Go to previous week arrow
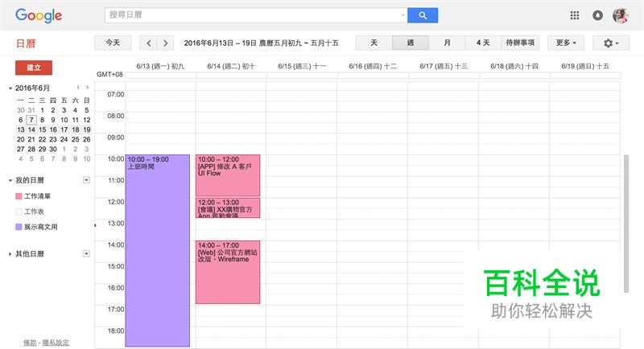Image resolution: width=644 pixels, height=349 pixels. click(x=149, y=43)
